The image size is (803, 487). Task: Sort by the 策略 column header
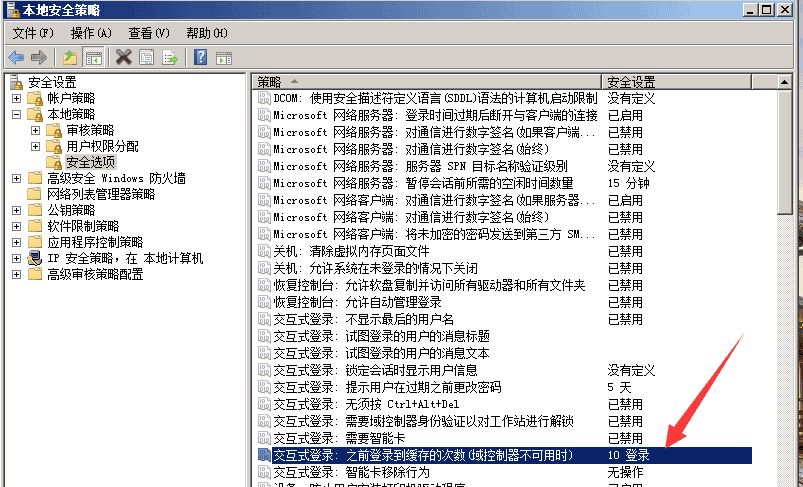coord(426,82)
